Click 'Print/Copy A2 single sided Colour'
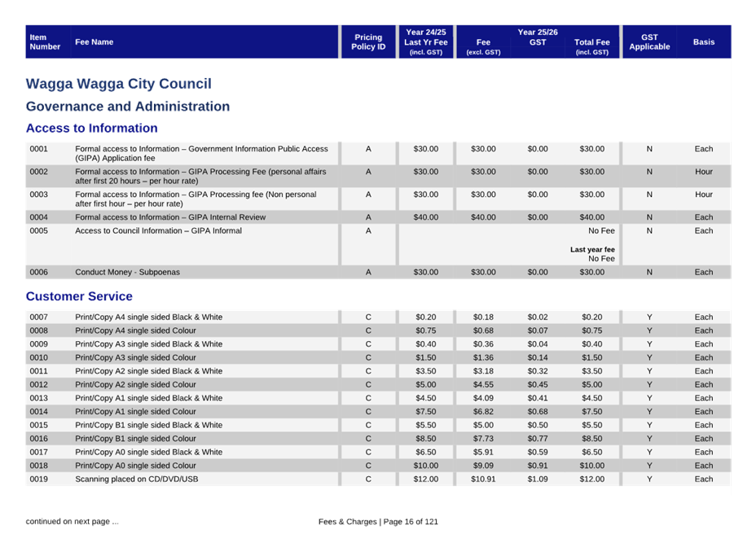This screenshot has height=534, width=756. pos(135,384)
